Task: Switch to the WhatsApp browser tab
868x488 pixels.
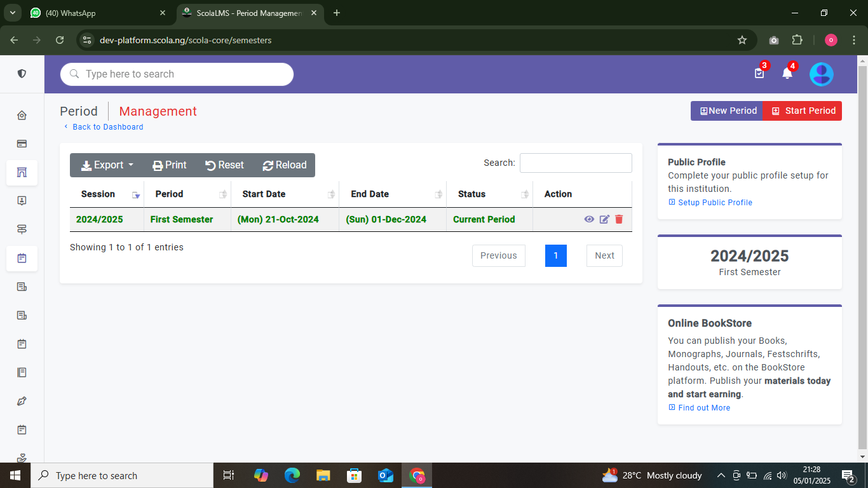Action: point(98,13)
